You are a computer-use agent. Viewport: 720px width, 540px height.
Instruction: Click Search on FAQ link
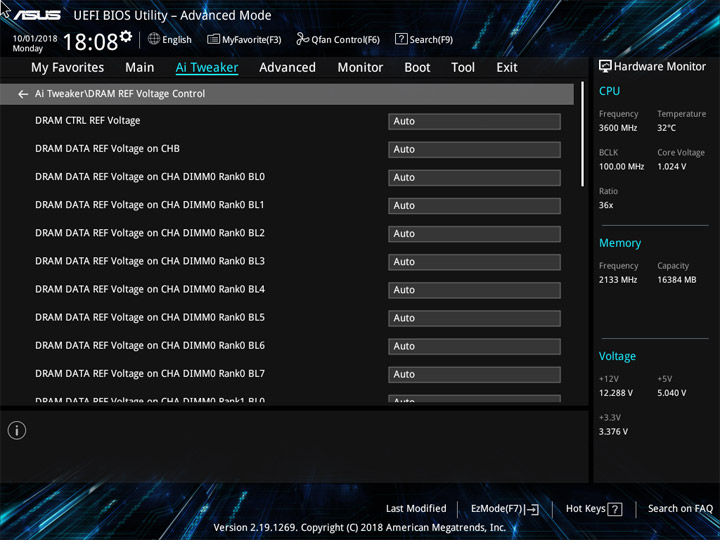680,509
